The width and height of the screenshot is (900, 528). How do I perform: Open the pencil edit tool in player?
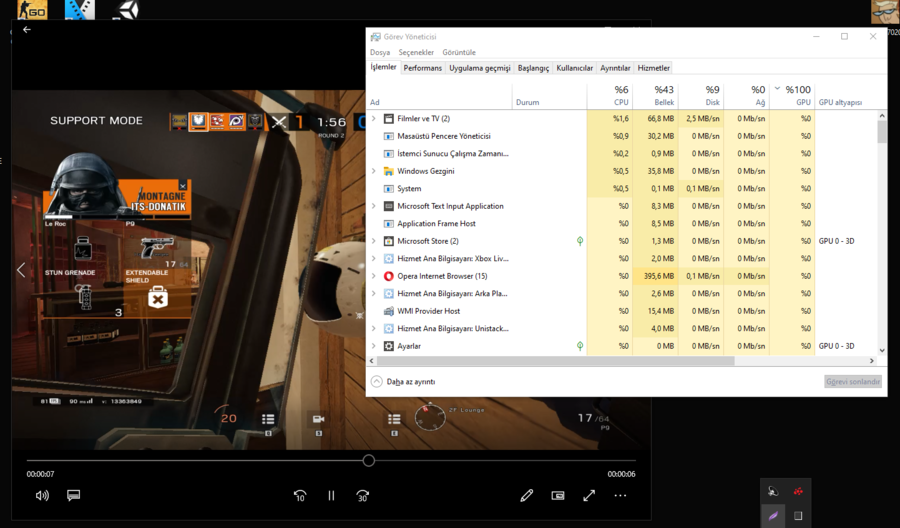[527, 495]
